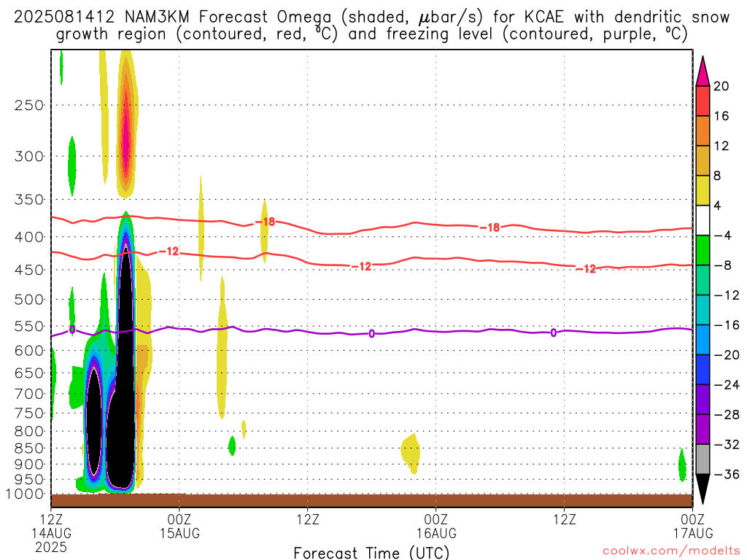Click the colorbar value label 20

click(x=721, y=86)
